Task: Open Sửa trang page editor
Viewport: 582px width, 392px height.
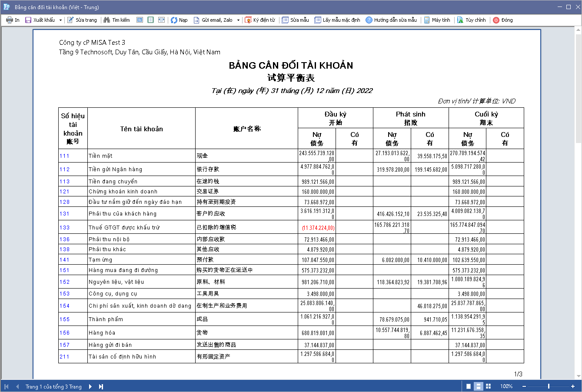Action: point(82,20)
